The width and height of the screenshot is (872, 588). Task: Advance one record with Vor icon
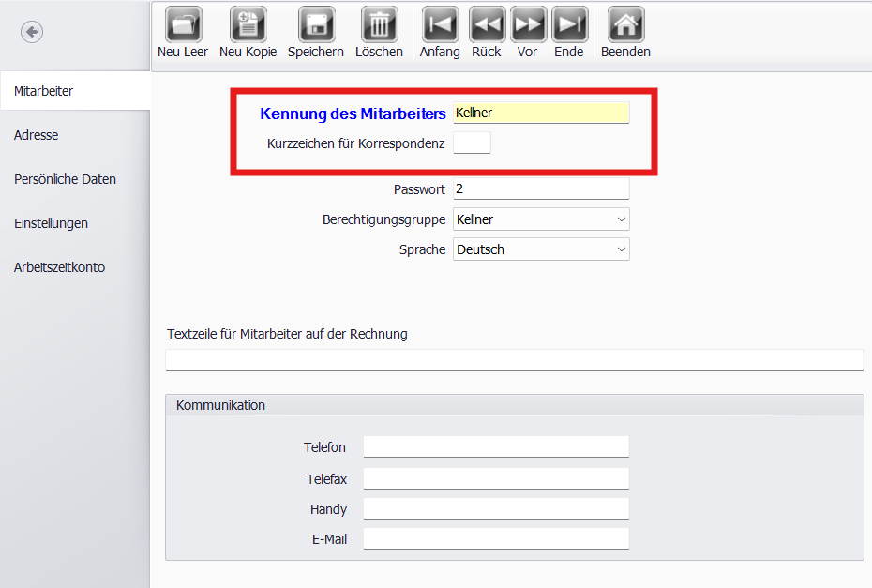(528, 24)
